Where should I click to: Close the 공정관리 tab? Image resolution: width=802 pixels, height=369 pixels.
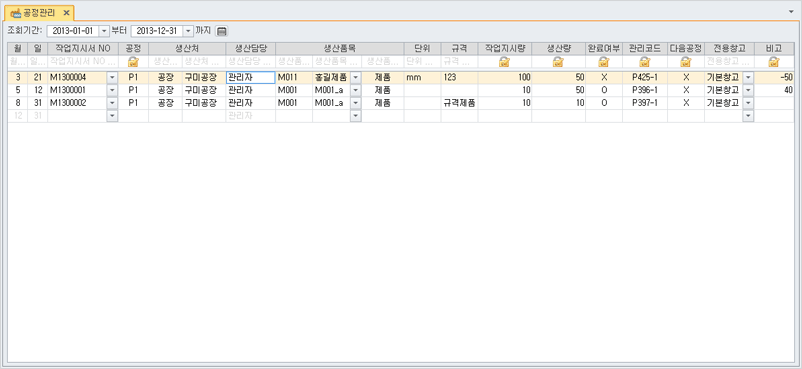pyautogui.click(x=66, y=13)
